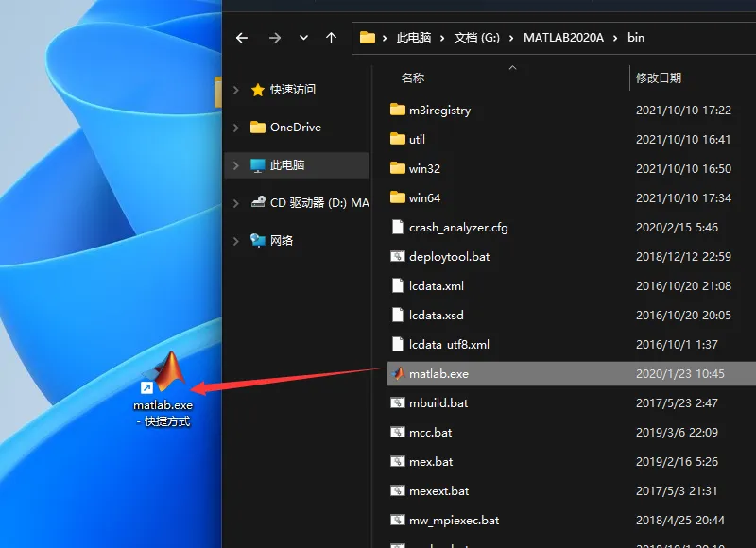
Task: Go up one folder level arrow
Action: (332, 38)
